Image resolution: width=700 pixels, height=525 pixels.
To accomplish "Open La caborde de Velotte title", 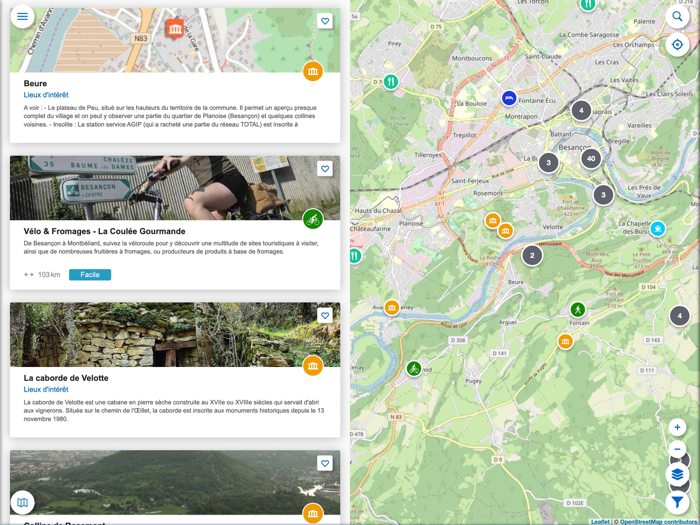I will point(66,378).
